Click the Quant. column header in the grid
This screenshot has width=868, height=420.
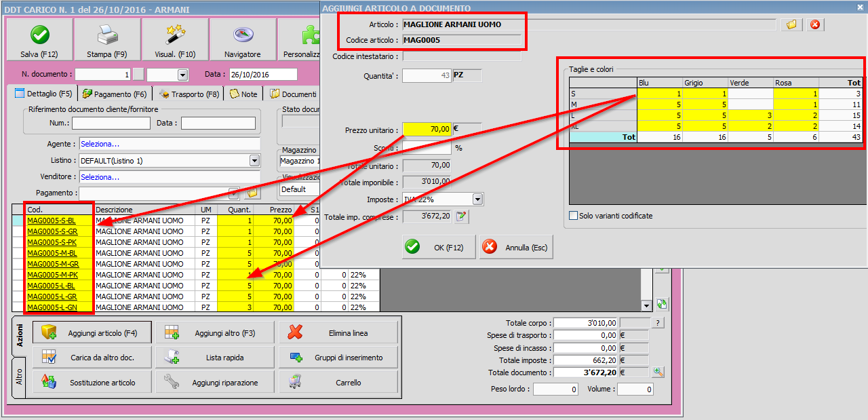click(235, 210)
